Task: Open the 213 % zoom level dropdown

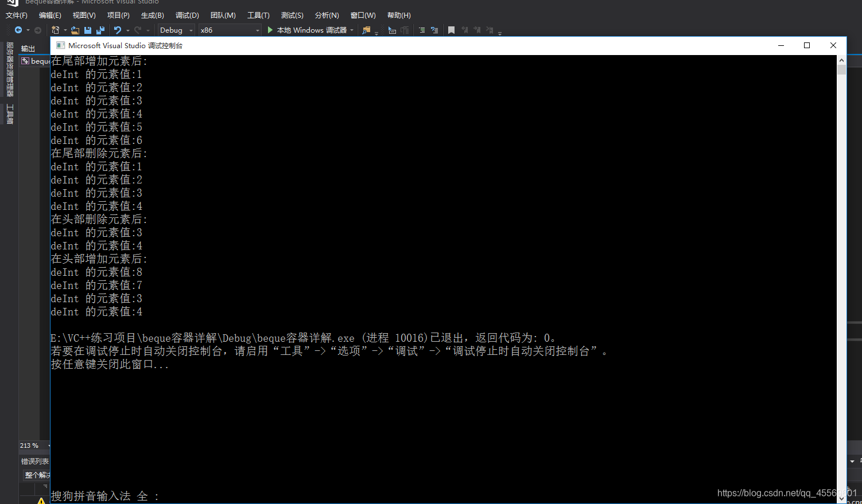Action: pyautogui.click(x=34, y=446)
